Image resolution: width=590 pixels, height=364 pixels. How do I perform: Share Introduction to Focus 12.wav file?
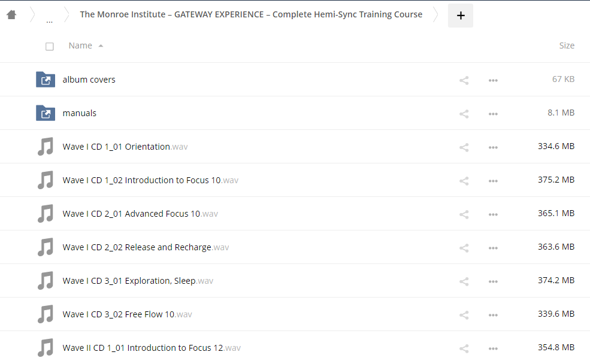pos(464,348)
